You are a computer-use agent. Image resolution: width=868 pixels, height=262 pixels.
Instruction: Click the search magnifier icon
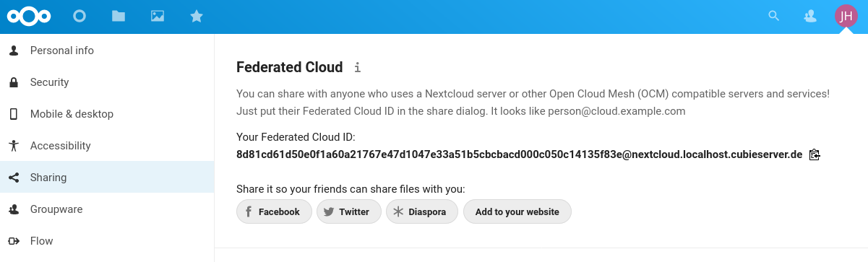click(774, 15)
